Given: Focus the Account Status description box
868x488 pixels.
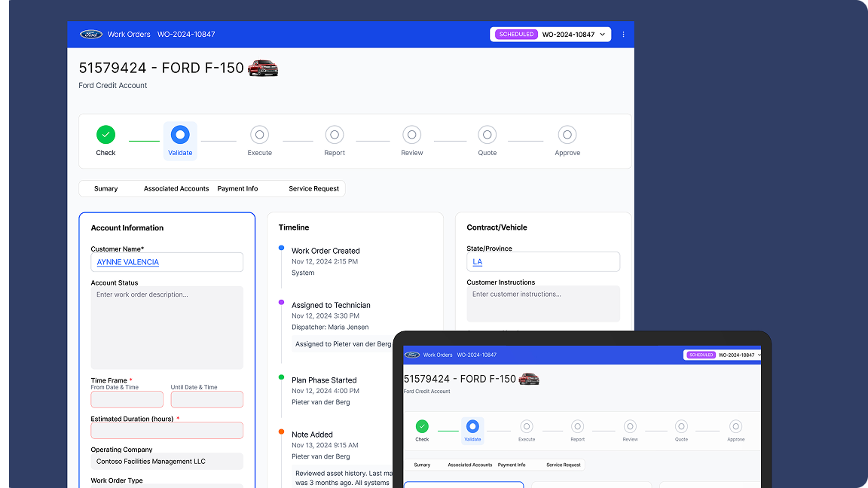Looking at the screenshot, I should [167, 328].
